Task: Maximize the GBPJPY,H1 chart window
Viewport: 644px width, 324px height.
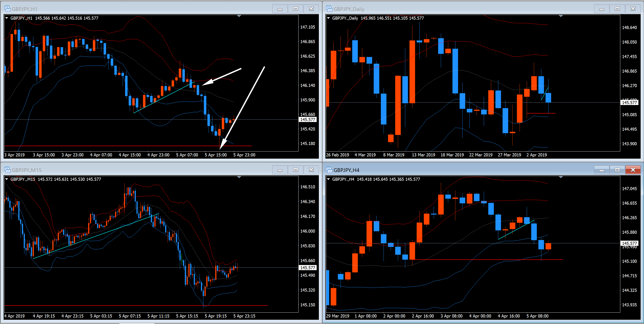Action: [x=296, y=9]
